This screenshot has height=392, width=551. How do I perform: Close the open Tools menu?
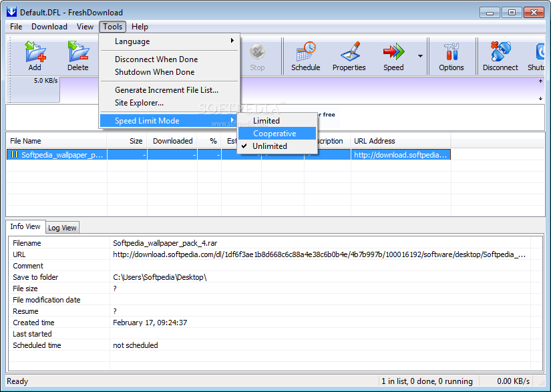coord(112,27)
